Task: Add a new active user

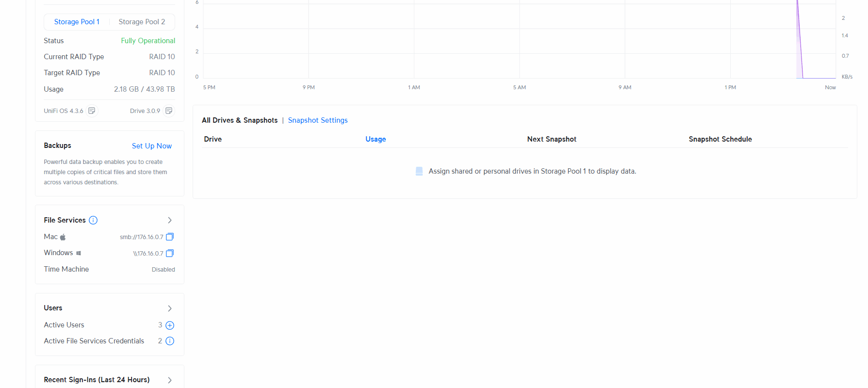Action: coord(170,325)
